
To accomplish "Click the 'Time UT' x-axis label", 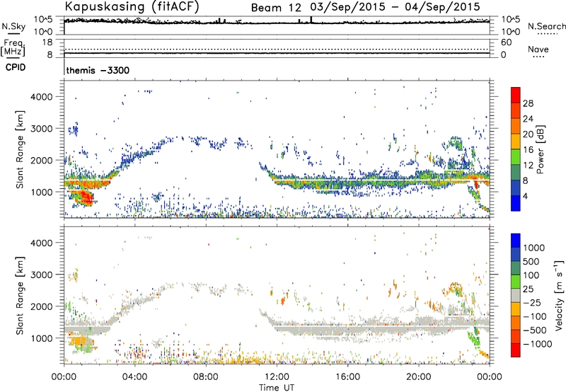I will pyautogui.click(x=277, y=388).
